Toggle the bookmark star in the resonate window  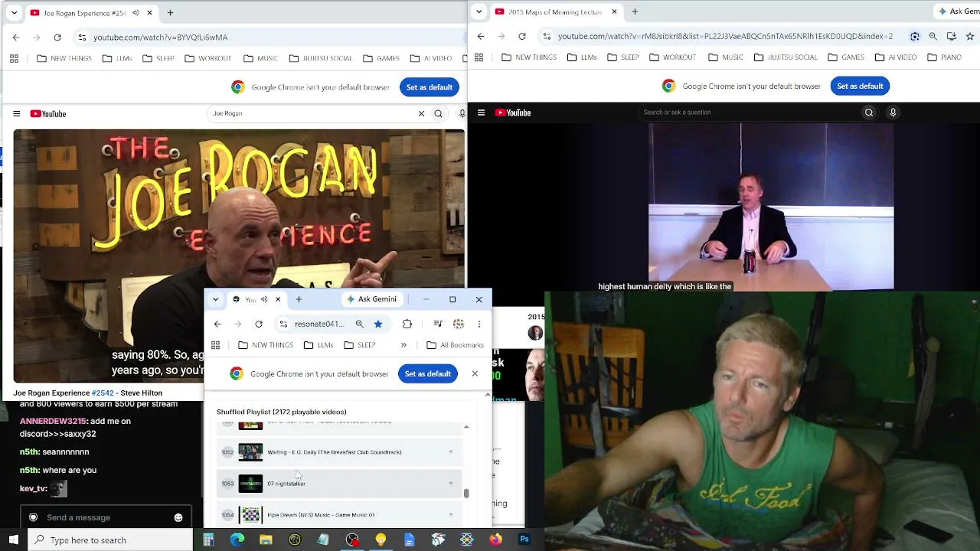click(x=378, y=324)
